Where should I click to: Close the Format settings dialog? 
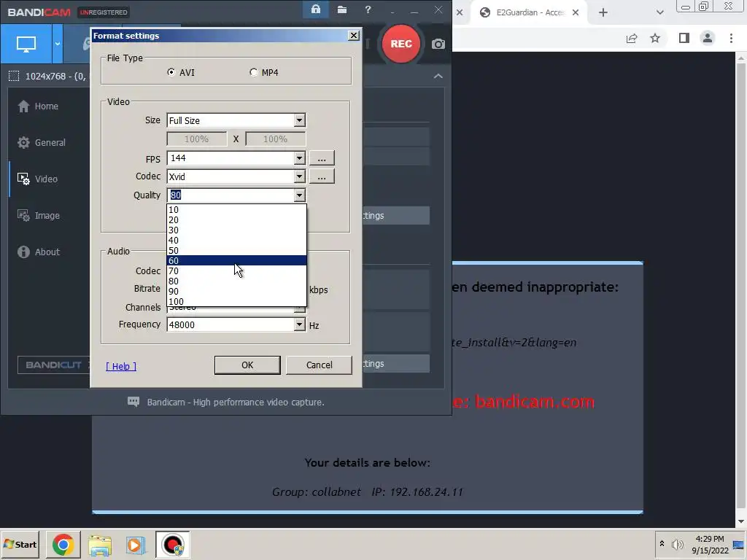point(354,36)
